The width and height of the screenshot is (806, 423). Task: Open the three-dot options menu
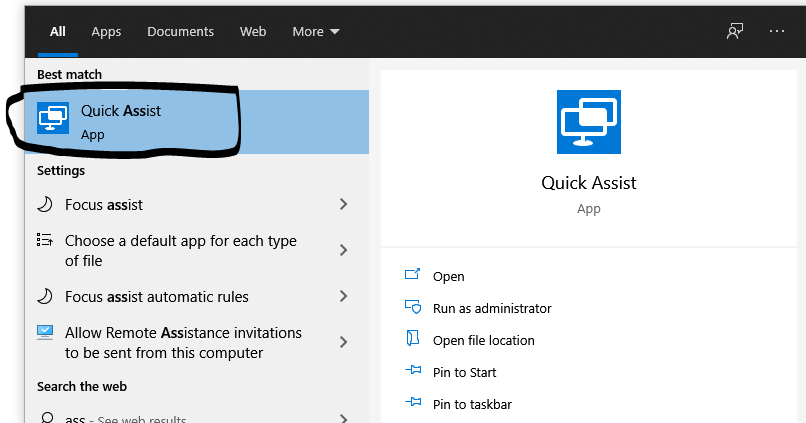coord(777,31)
